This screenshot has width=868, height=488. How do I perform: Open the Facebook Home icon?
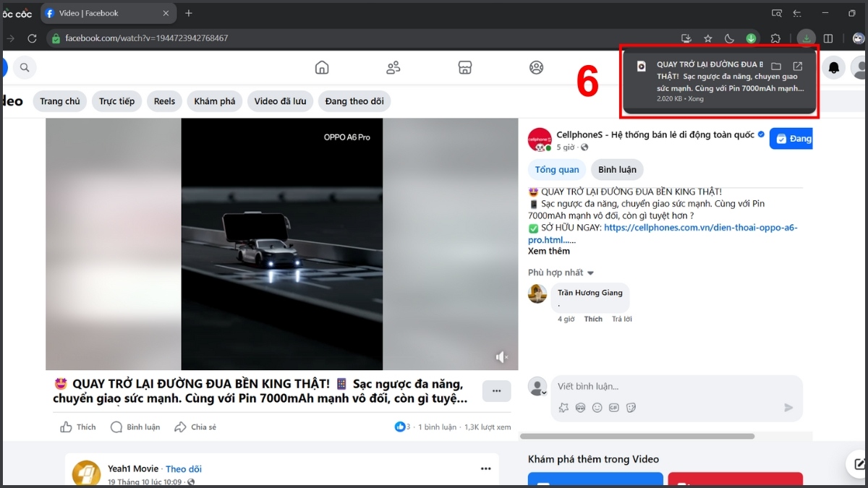[x=322, y=67]
